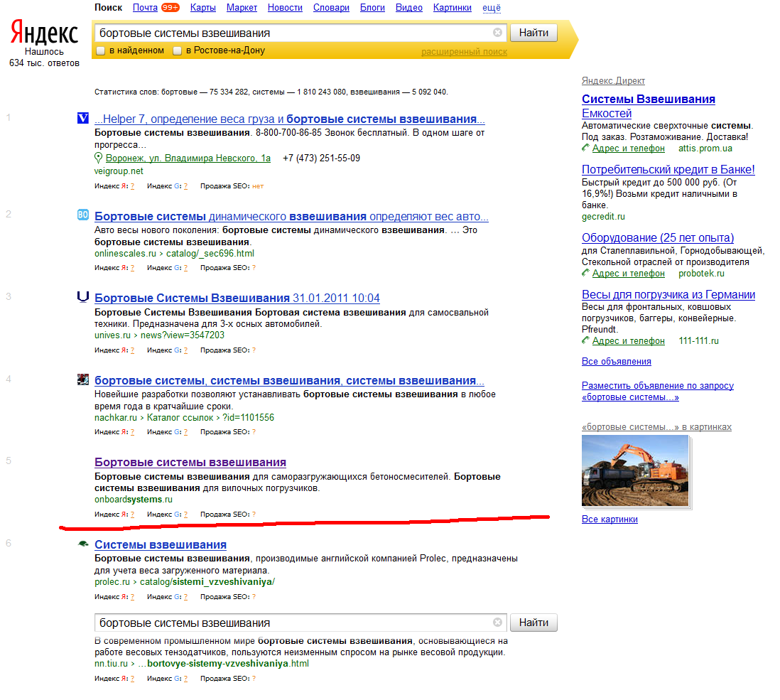Open the 'расширенный поиск' link

click(x=464, y=52)
